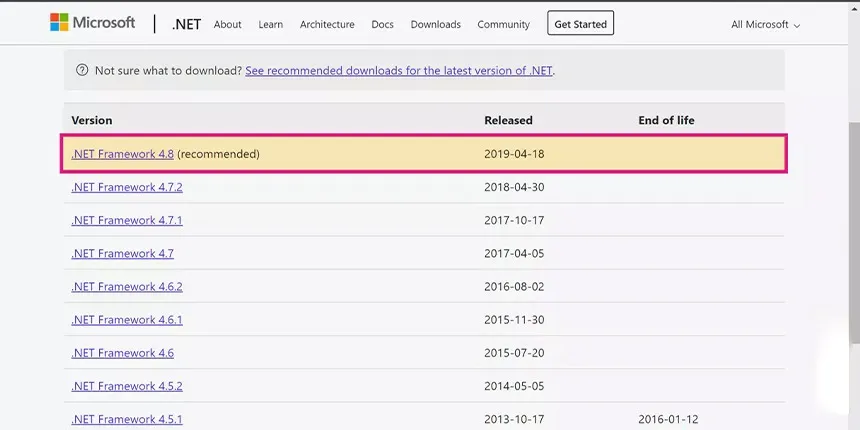Click the question mark help icon

pyautogui.click(x=82, y=70)
